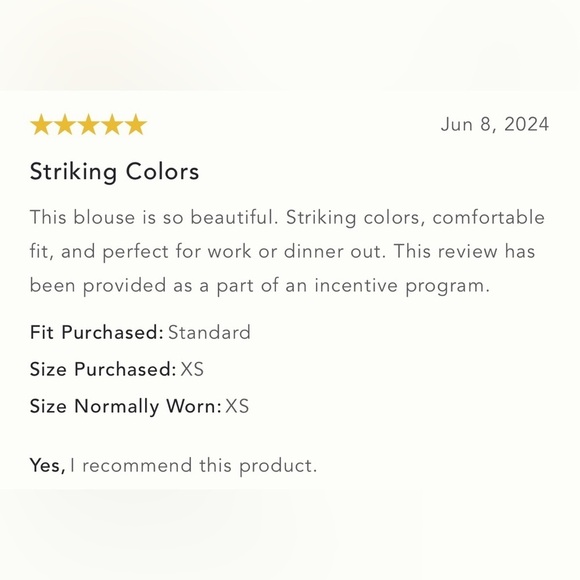Click the incentive program disclosure line
580x580 pixels.
coord(260,286)
